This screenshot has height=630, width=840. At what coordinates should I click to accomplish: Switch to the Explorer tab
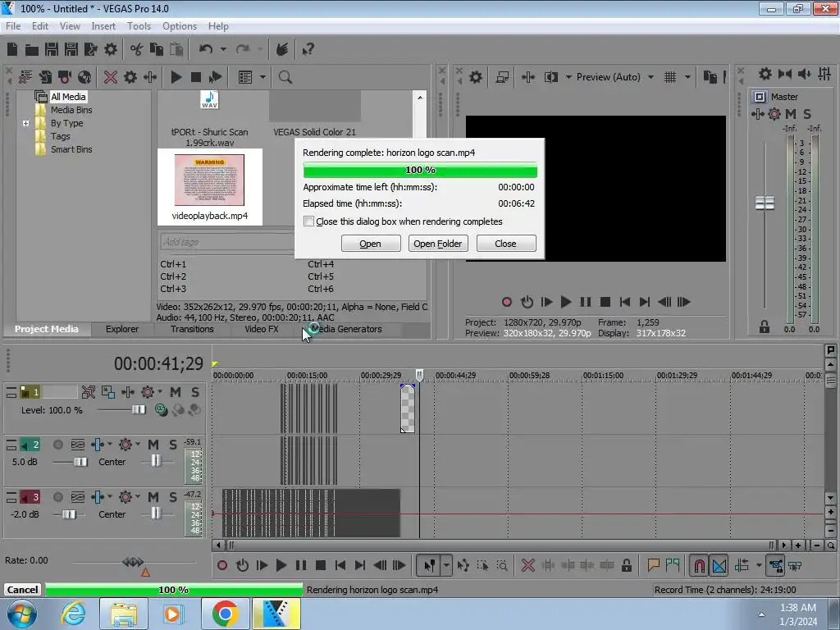122,329
